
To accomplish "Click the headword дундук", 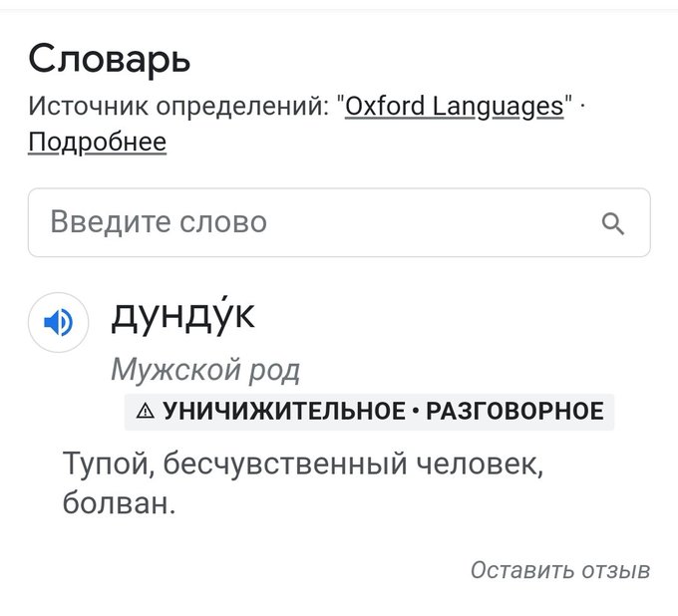I will click(182, 316).
